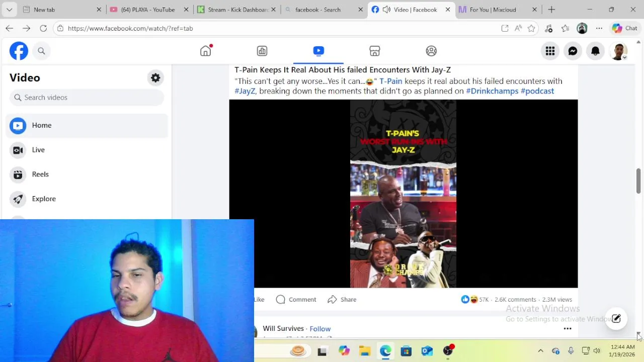Open the T-Pain tagged link in description
644x362 pixels.
pos(390,81)
